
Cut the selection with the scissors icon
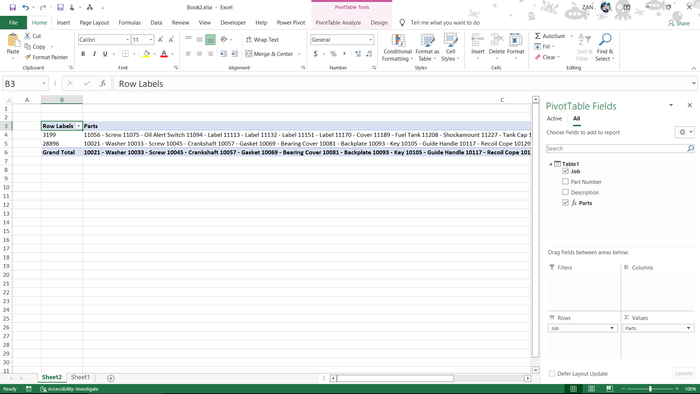28,36
